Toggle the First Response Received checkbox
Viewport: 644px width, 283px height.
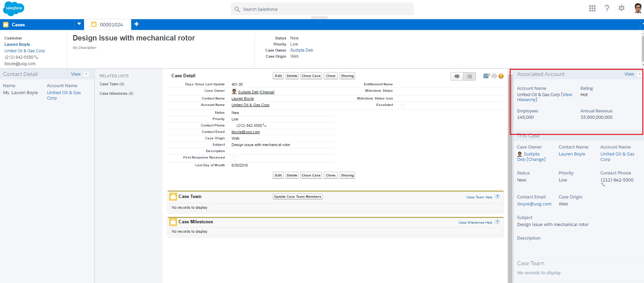(x=235, y=158)
